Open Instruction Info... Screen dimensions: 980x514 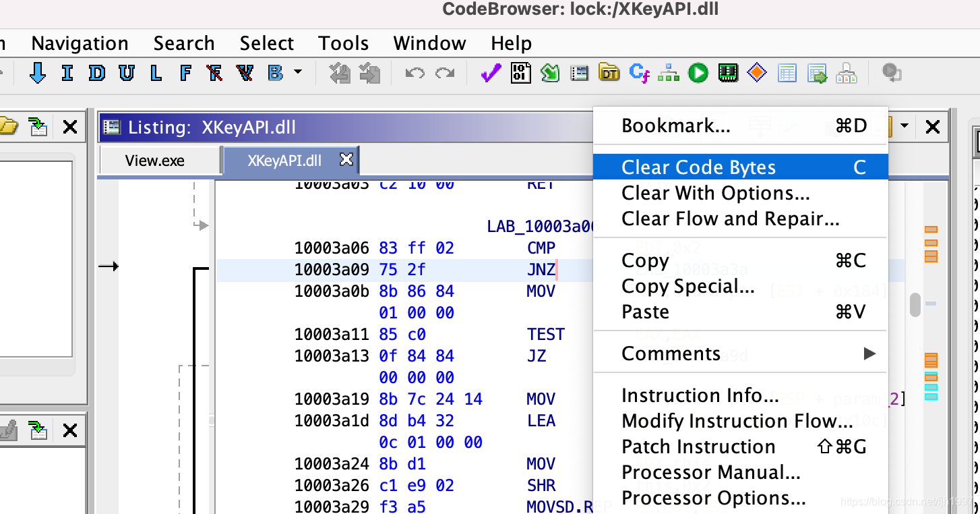[x=741, y=395]
